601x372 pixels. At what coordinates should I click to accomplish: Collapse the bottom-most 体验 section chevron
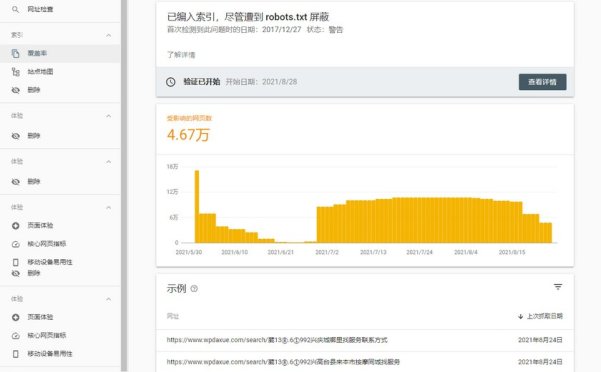point(109,299)
